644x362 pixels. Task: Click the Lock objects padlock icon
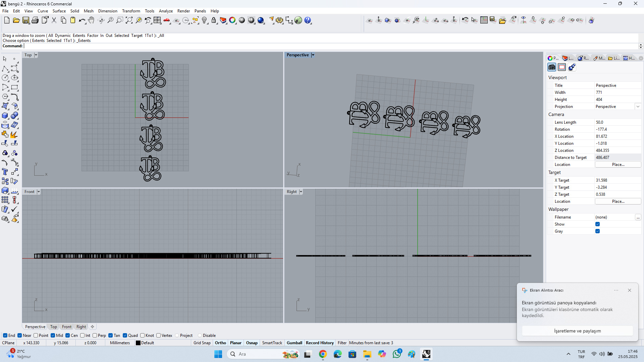click(x=214, y=20)
